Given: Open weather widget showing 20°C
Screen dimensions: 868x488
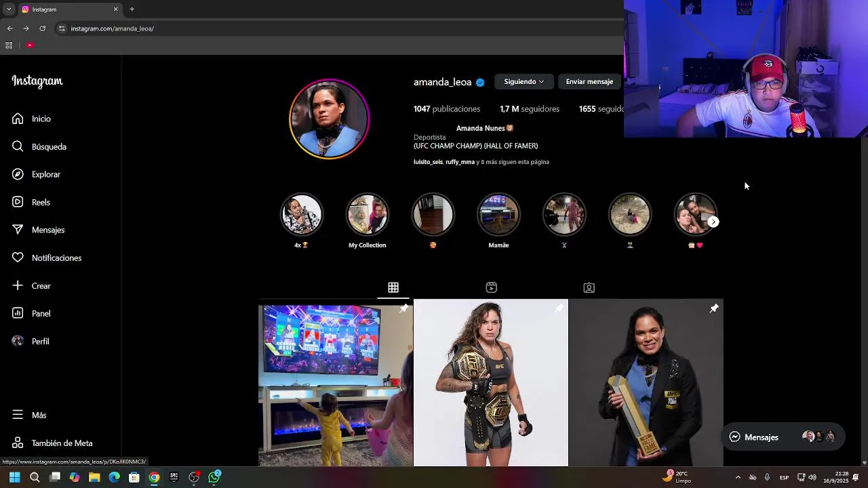Looking at the screenshot, I should tap(676, 477).
